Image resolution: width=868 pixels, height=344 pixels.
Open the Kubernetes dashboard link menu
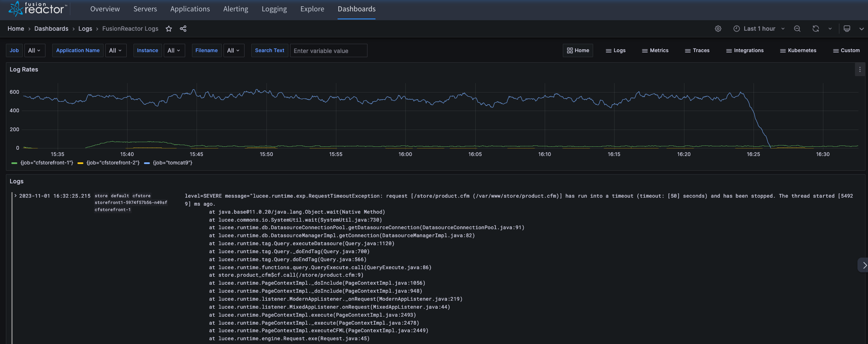click(x=798, y=50)
